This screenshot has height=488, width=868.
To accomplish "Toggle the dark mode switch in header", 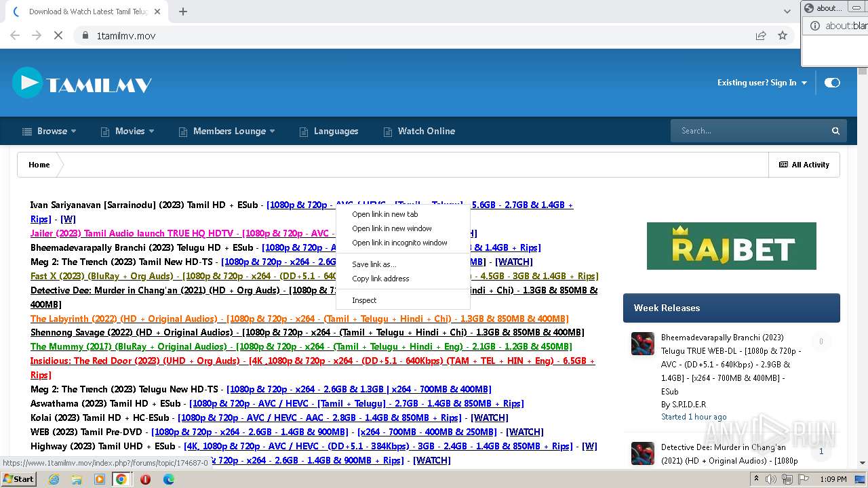I will [x=832, y=83].
